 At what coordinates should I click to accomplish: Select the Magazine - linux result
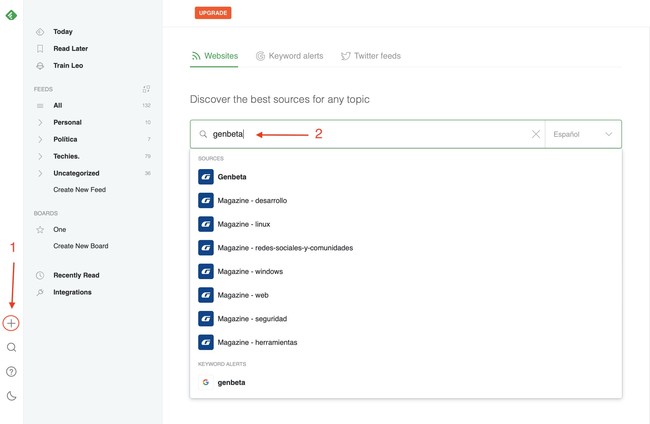[x=244, y=224]
